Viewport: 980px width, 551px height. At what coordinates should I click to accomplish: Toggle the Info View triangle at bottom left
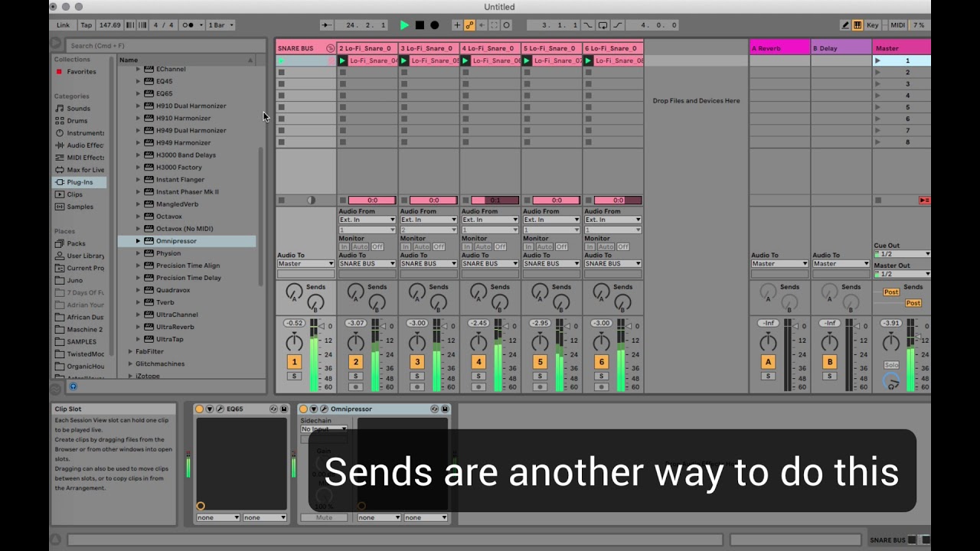click(54, 540)
